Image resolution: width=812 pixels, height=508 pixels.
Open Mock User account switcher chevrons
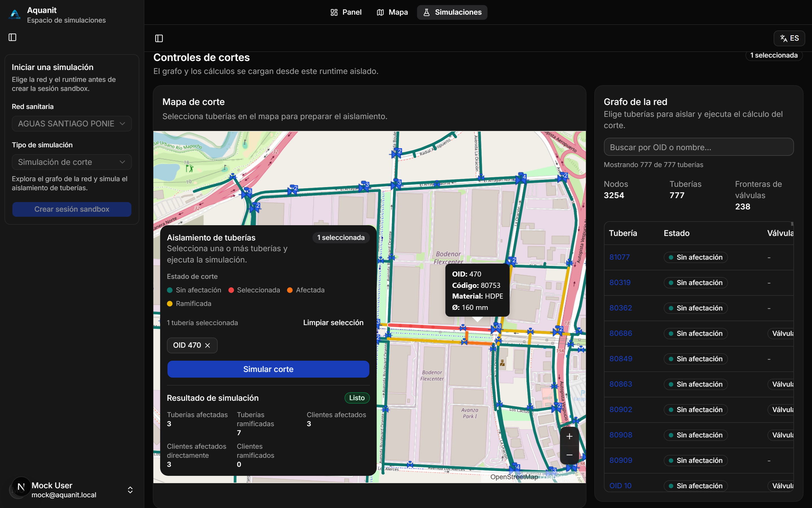[130, 490]
